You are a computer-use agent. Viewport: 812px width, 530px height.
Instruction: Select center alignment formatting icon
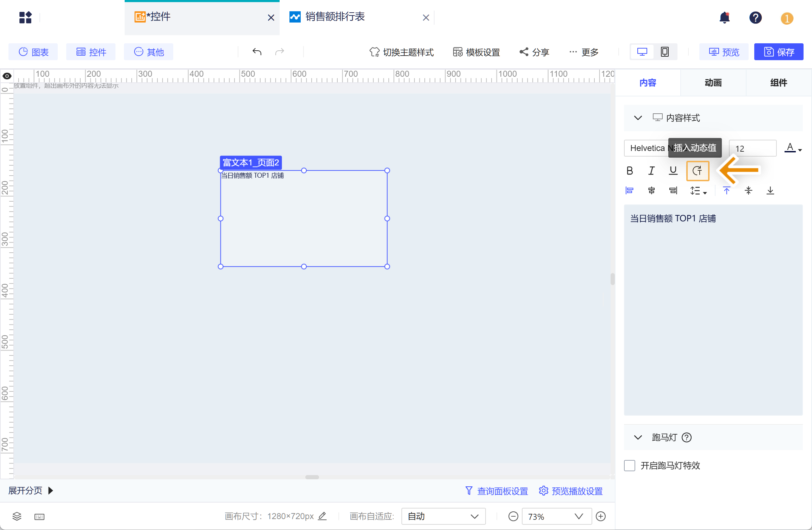[651, 190]
